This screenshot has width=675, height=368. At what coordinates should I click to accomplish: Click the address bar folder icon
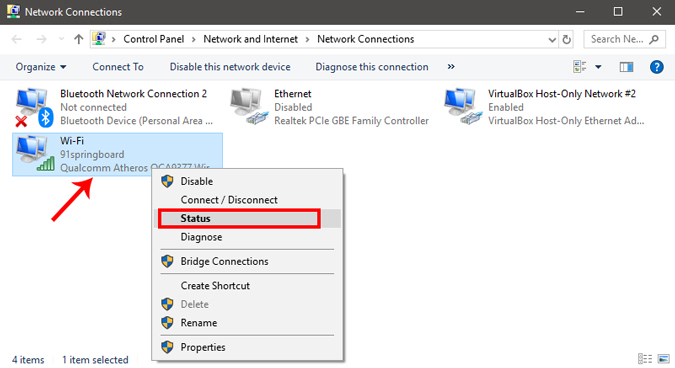point(99,39)
